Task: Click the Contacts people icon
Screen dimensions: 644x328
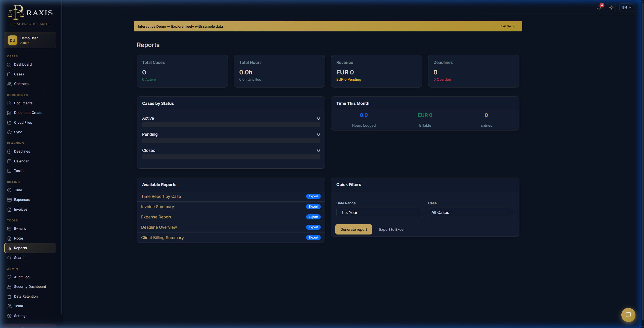Action: (x=9, y=84)
